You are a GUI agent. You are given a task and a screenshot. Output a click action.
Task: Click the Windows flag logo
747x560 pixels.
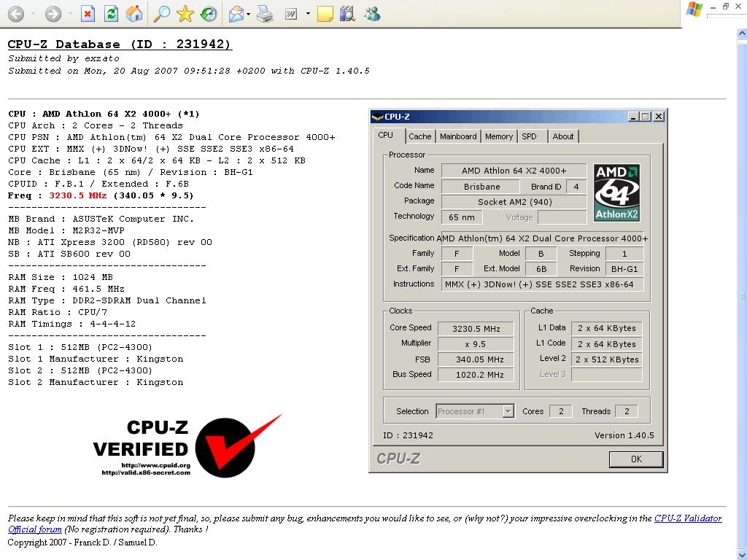coord(694,9)
